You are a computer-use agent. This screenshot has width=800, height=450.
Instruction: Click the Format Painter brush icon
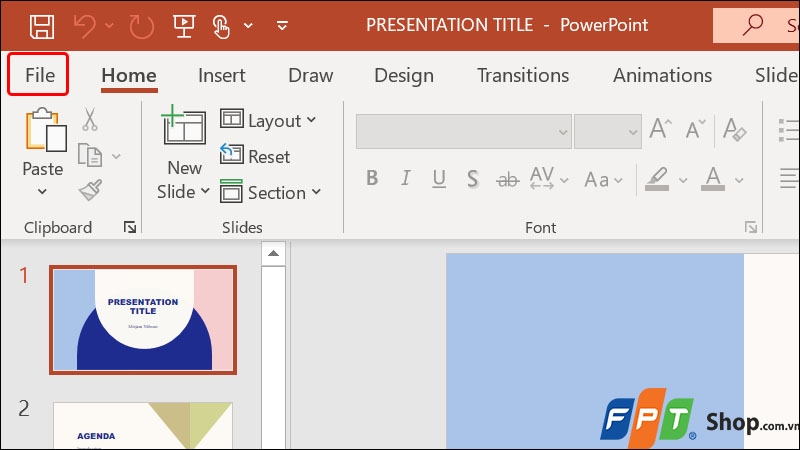coord(90,190)
